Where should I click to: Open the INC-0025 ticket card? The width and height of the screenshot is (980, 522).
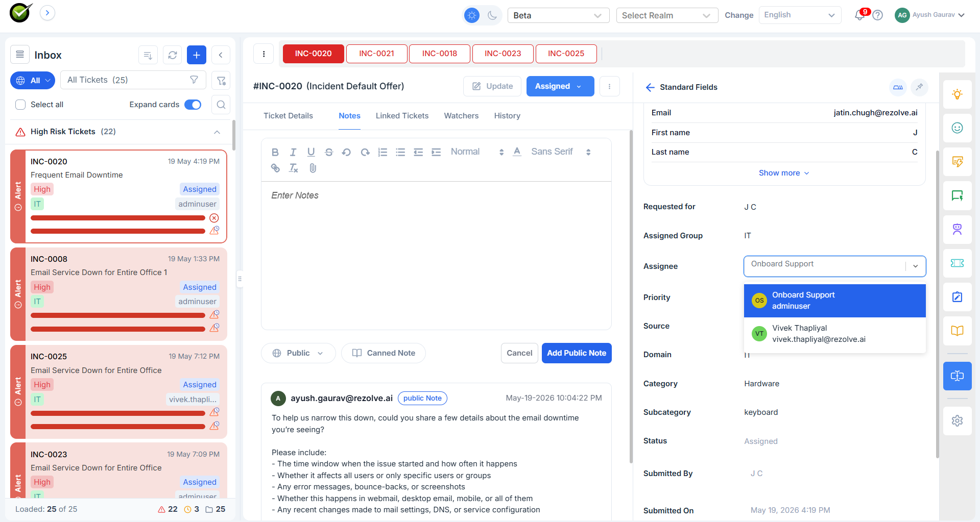[118, 392]
